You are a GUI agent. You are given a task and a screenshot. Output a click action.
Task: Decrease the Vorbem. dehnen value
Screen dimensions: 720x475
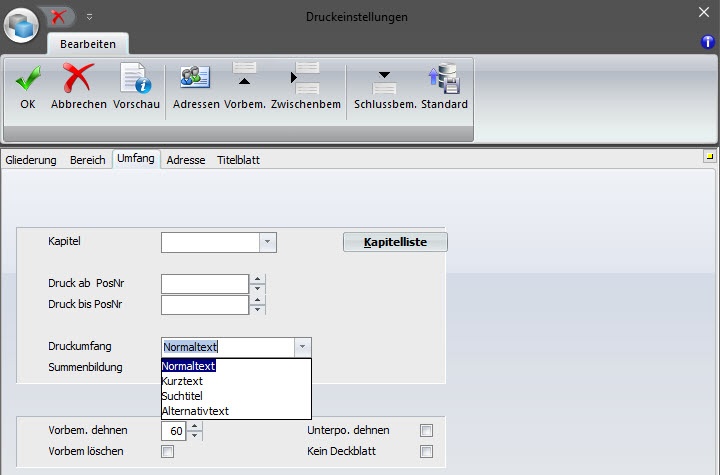[195, 435]
